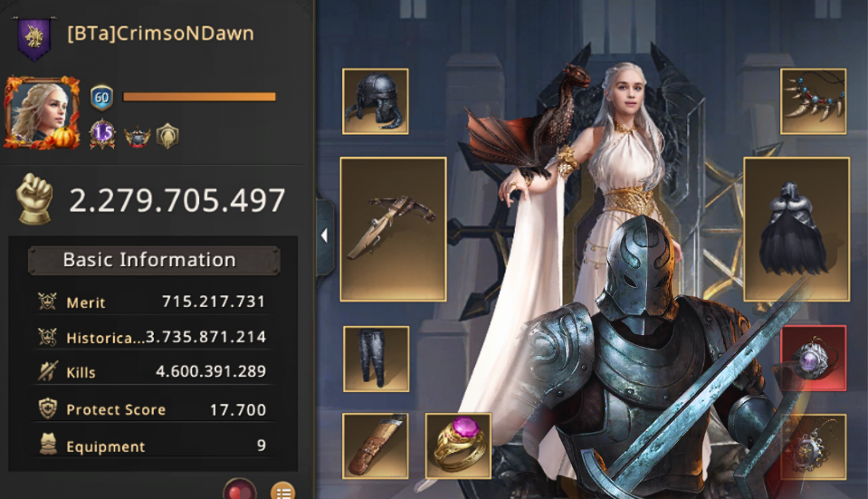
Task: Click the red round button at bottom
Action: click(x=240, y=490)
